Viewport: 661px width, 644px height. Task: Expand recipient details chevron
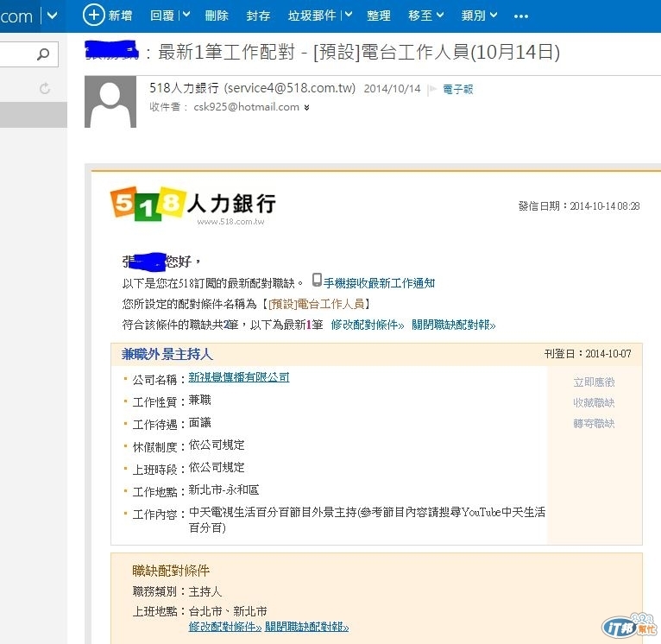pos(306,108)
